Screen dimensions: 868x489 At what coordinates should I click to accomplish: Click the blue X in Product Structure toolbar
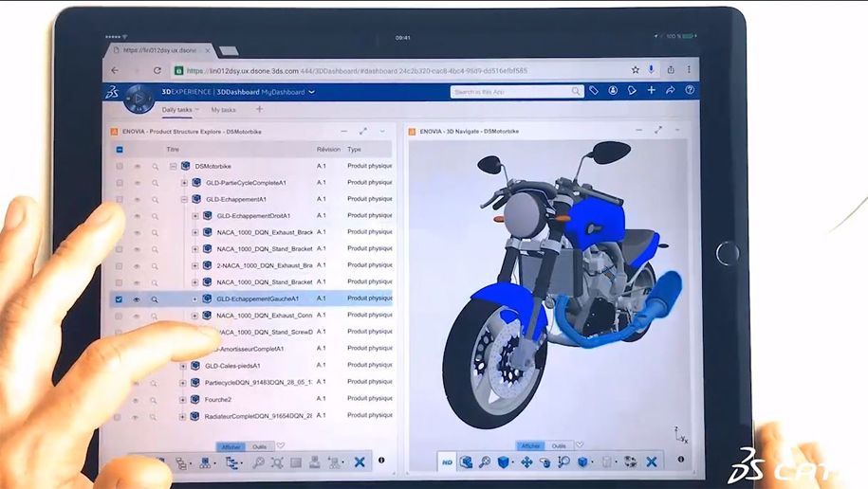[360, 462]
